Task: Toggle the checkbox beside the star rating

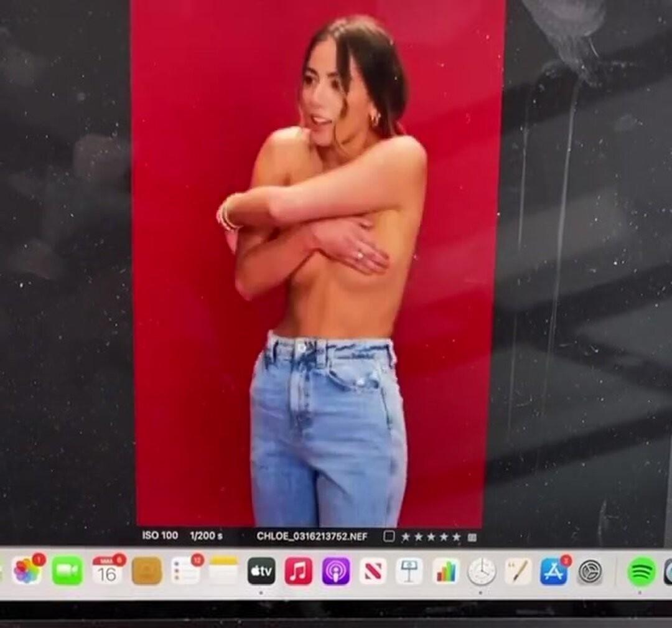Action: click(x=389, y=537)
